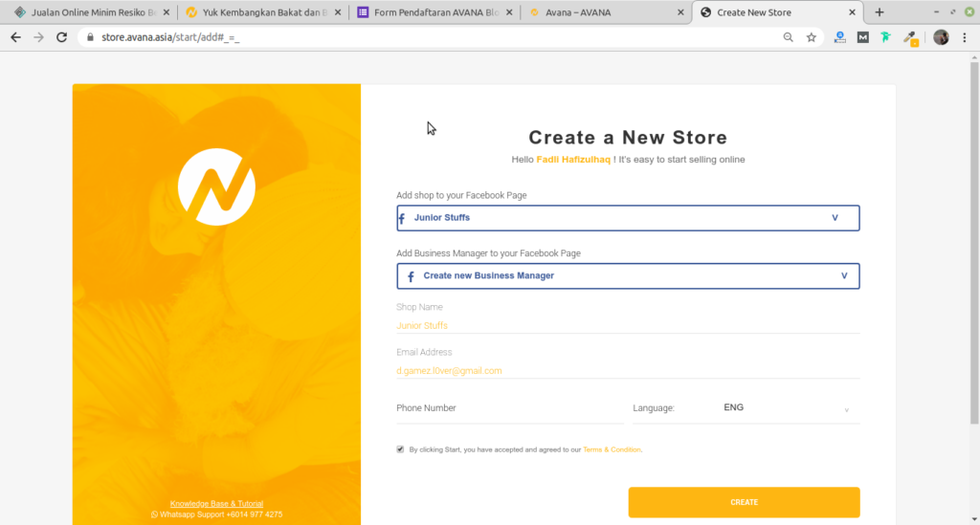Image resolution: width=980 pixels, height=525 pixels.
Task: Bookmark this page with the star icon
Action: click(x=812, y=37)
